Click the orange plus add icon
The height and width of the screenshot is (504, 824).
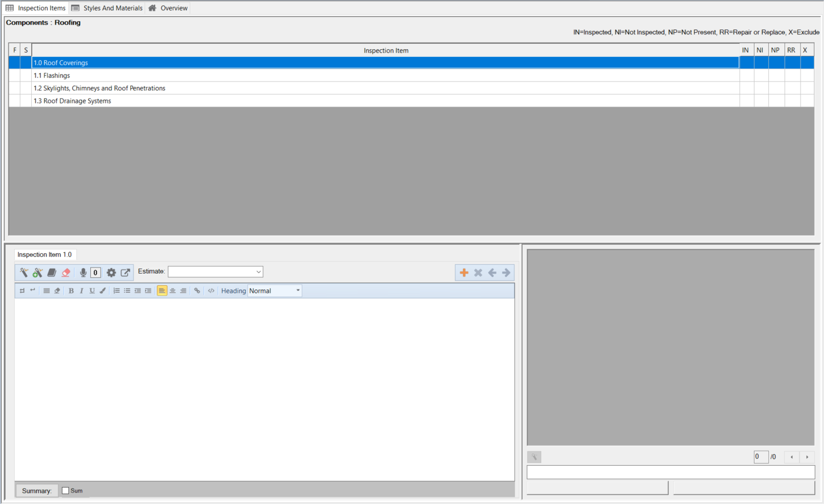464,273
